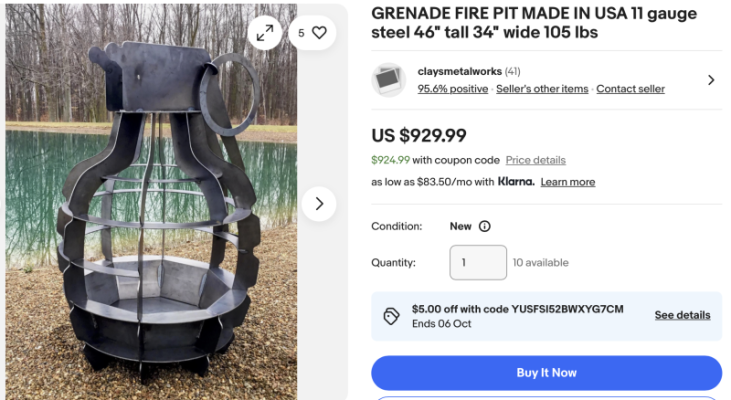Image resolution: width=731 pixels, height=400 pixels.
Task: Open Seller's other items link
Action: pos(542,89)
